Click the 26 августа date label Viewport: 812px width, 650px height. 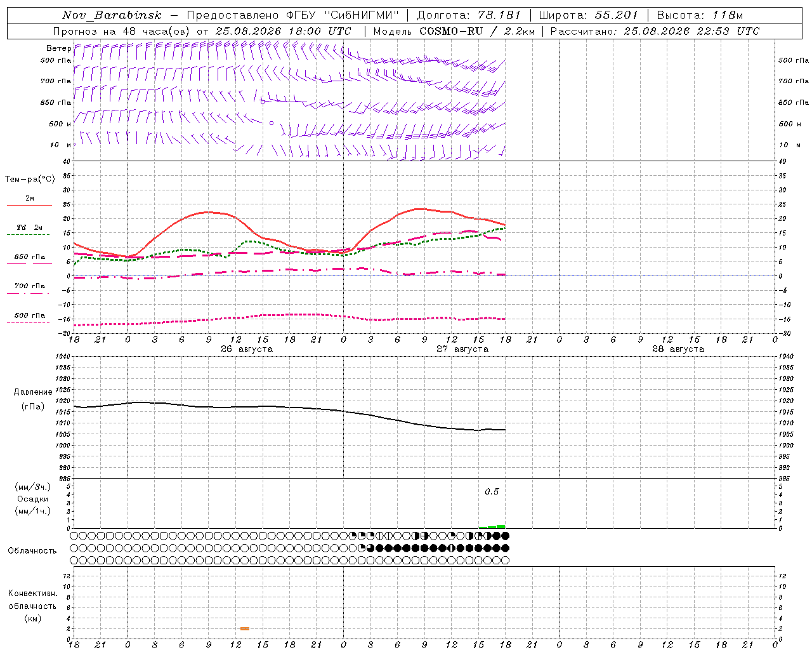click(x=247, y=348)
